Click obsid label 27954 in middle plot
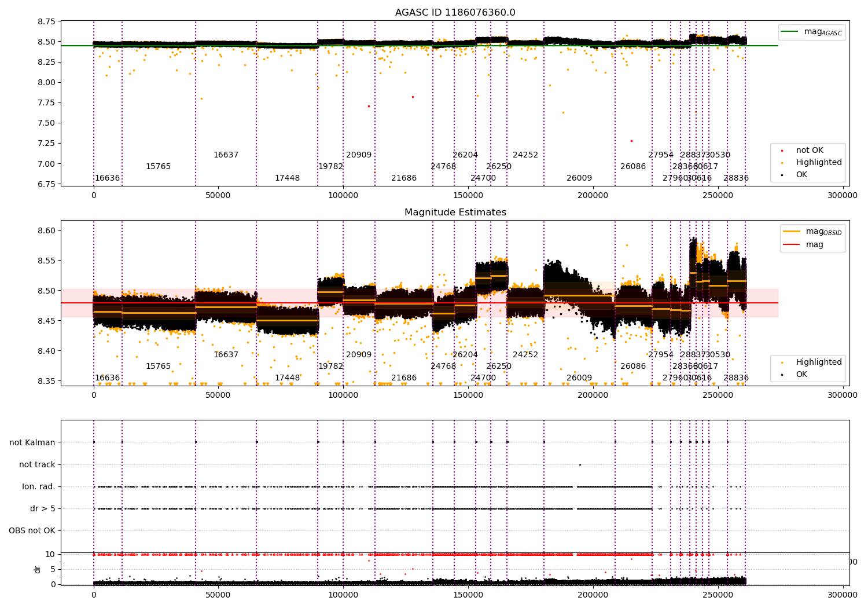 click(x=661, y=355)
